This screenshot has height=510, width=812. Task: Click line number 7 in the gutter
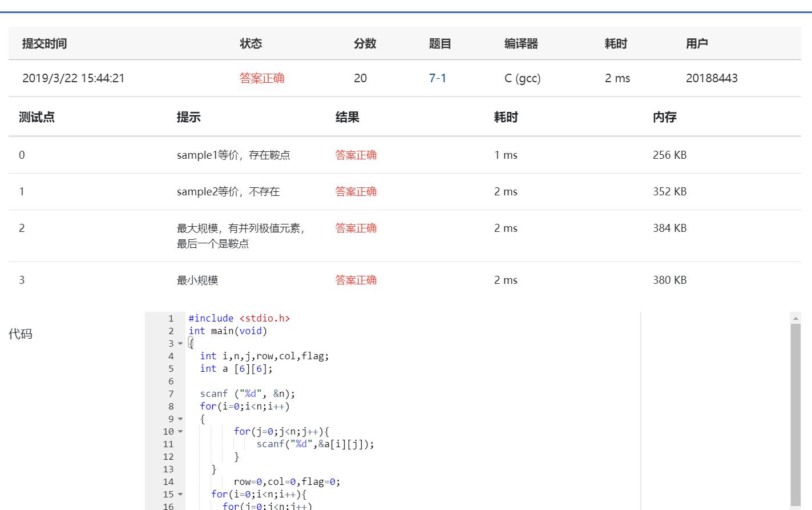[x=171, y=393]
